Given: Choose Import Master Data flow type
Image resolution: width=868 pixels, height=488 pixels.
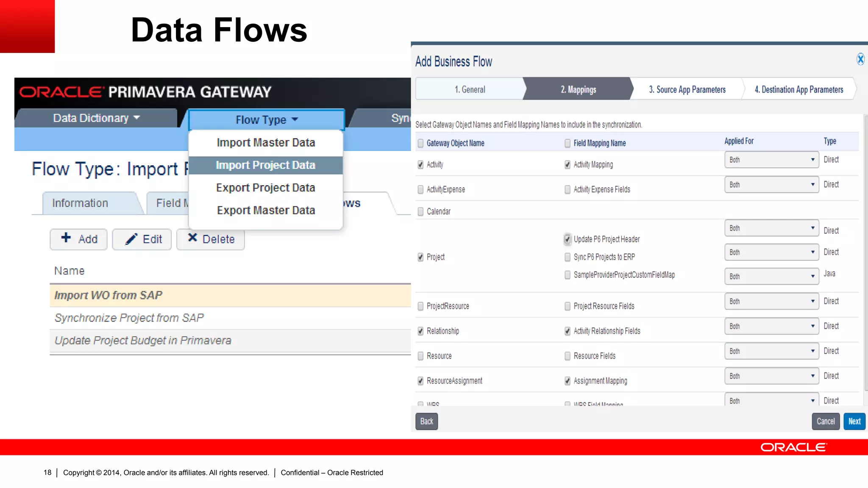Looking at the screenshot, I should point(266,143).
